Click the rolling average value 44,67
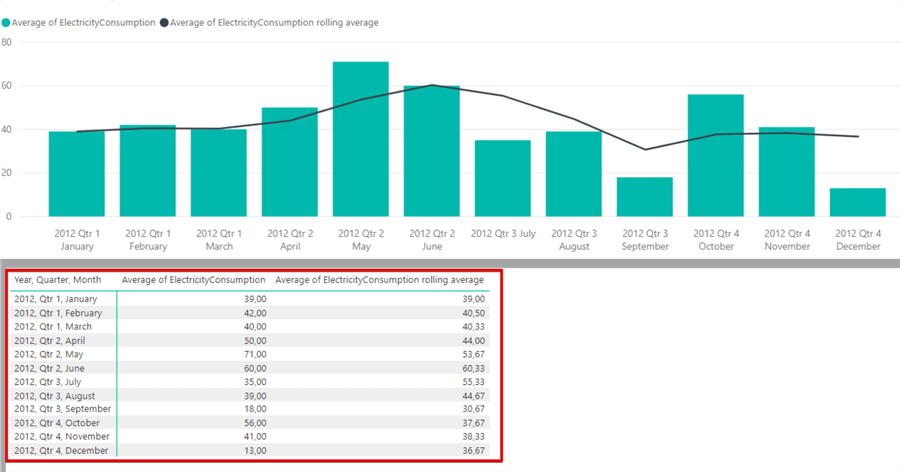Viewport: 900px width, 472px height. coord(474,396)
